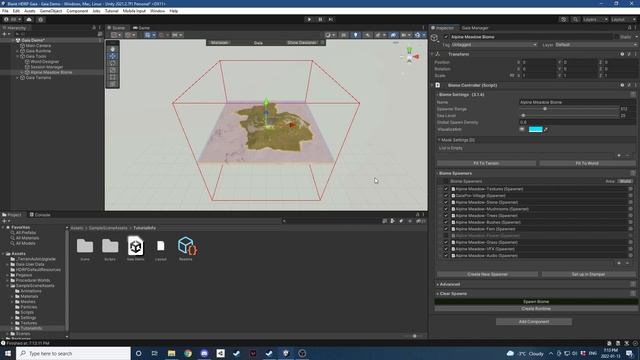This screenshot has width=640, height=360.
Task: Click Create New Spawner button
Action: tap(487, 274)
